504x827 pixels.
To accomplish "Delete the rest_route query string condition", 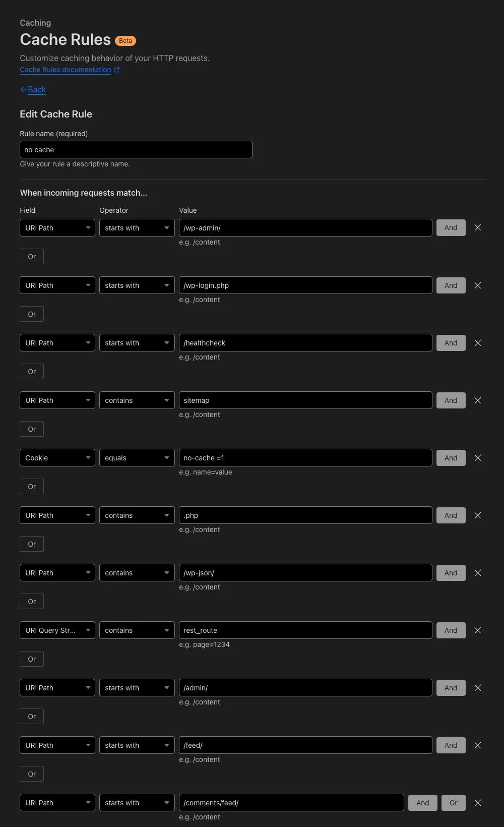I will click(x=478, y=630).
